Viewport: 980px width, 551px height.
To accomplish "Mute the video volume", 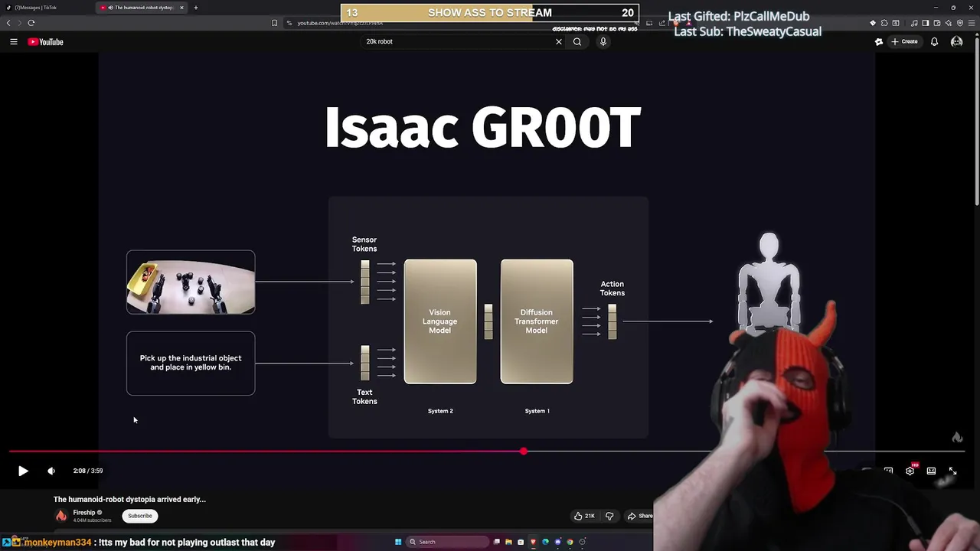I will coord(51,471).
